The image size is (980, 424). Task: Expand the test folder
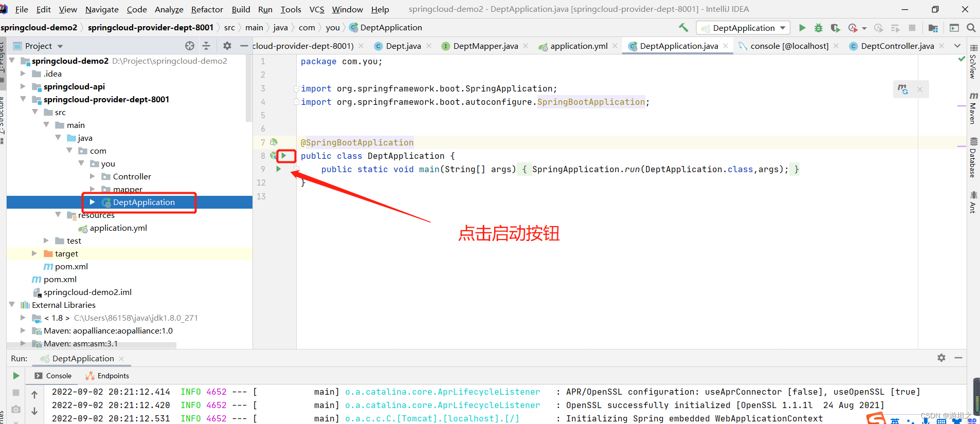(x=46, y=241)
